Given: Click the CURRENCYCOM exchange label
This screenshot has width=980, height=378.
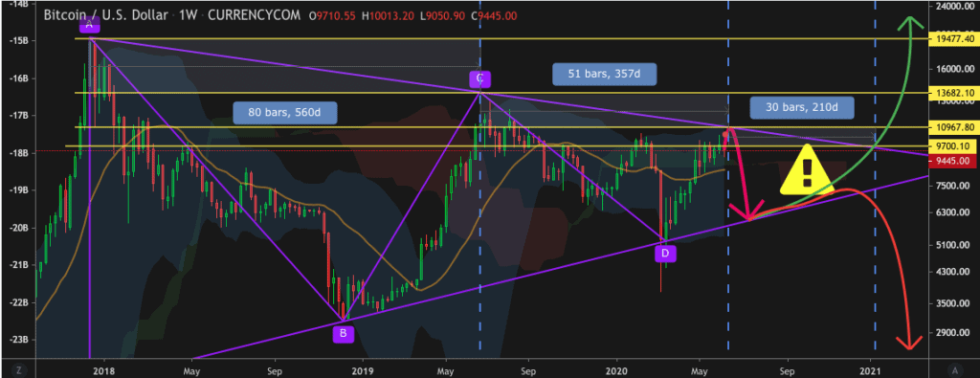Looking at the screenshot, I should click(253, 15).
